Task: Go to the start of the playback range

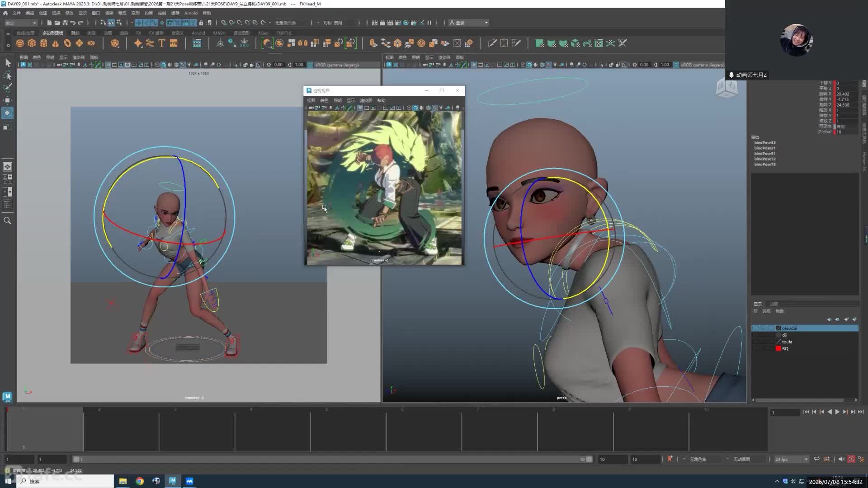Action: tap(806, 412)
